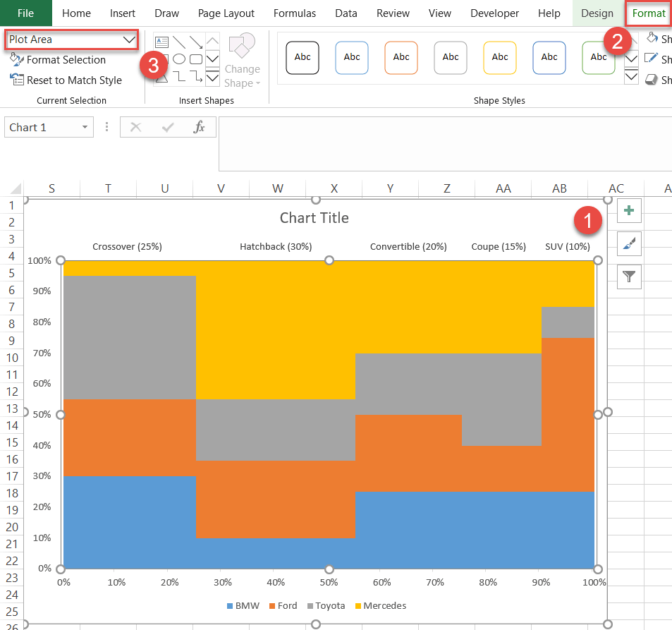
Task: Click the Mercedes legend entry
Action: click(381, 605)
